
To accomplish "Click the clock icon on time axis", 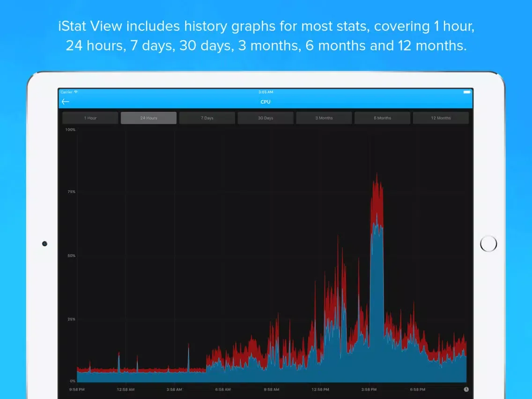I will coord(466,390).
